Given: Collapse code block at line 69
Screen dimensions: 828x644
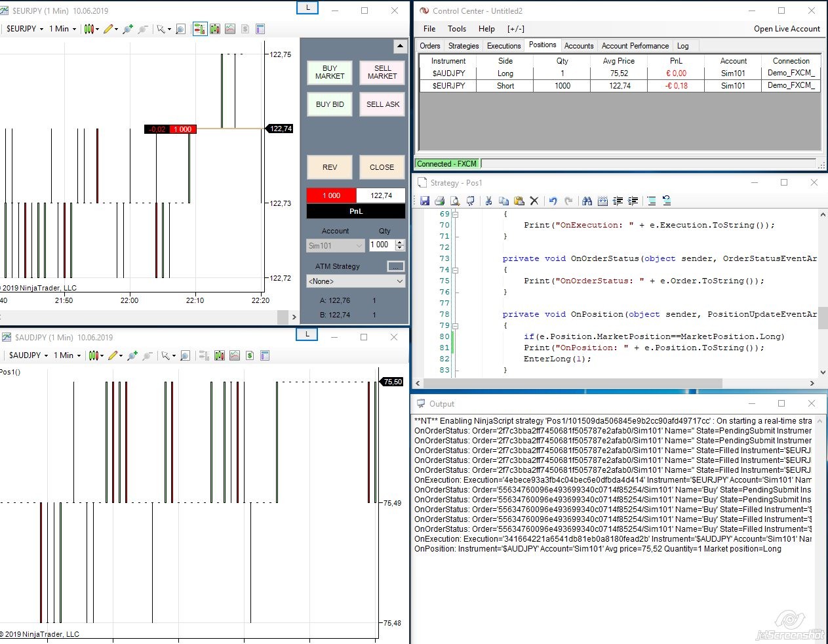Looking at the screenshot, I should [x=456, y=214].
